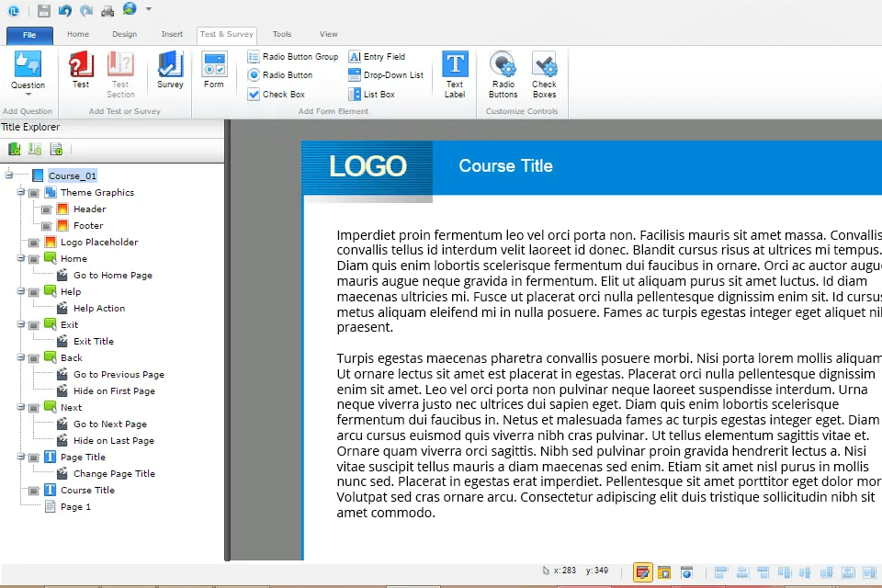This screenshot has height=588, width=882.
Task: Click the Align Left status bar icon
Action: pos(721,572)
